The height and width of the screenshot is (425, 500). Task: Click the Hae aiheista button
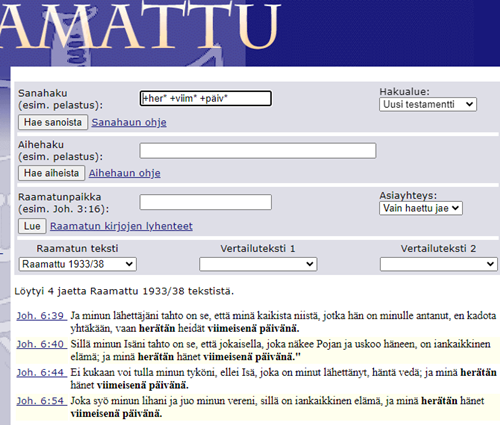51,173
